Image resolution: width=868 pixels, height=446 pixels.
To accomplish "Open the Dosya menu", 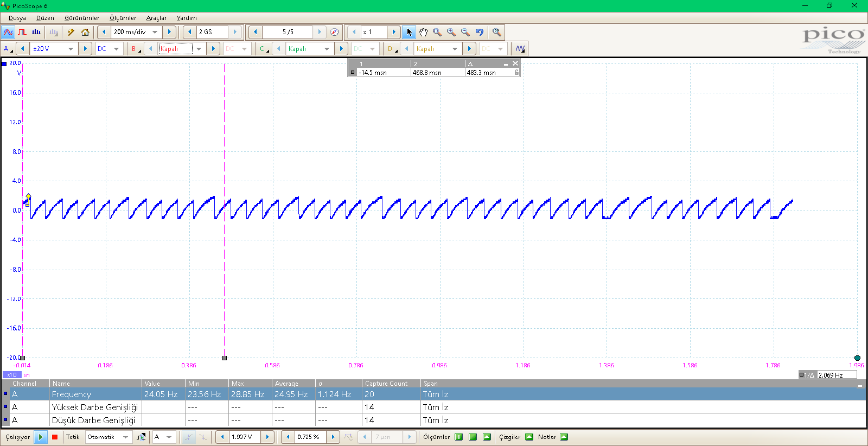I will point(17,18).
